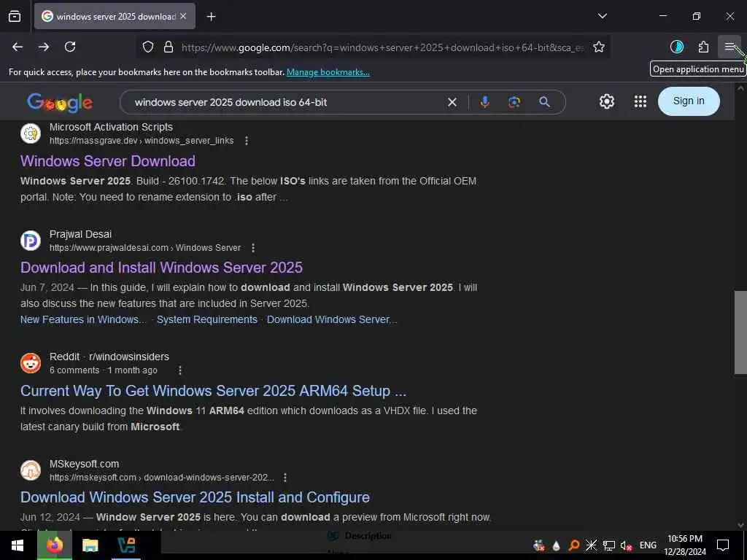
Task: Go back to previous page
Action: coord(18,47)
